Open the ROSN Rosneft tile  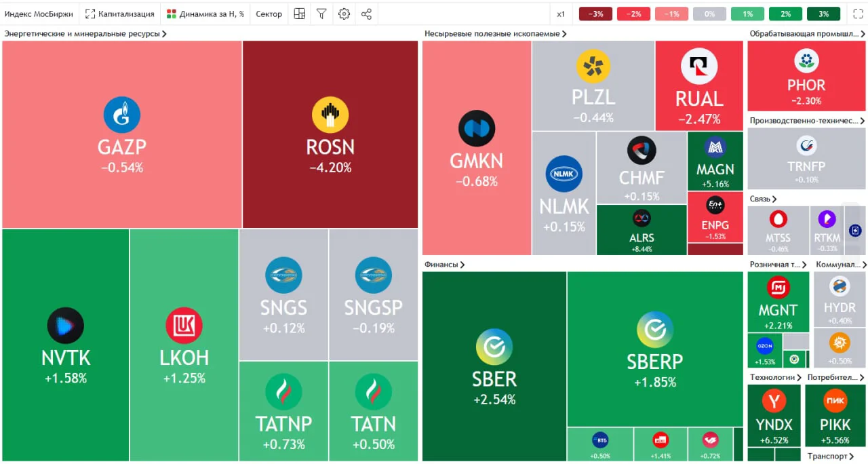pyautogui.click(x=330, y=134)
